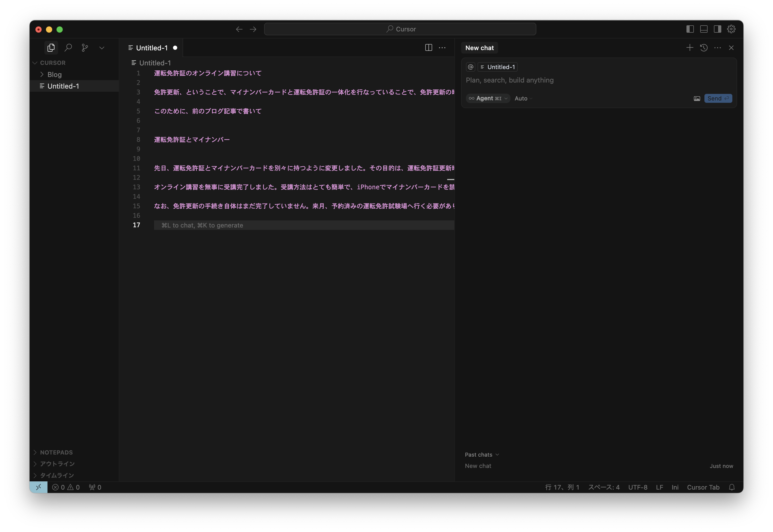Open the recent New chat under Past chats
The height and width of the screenshot is (532, 773).
[478, 466]
